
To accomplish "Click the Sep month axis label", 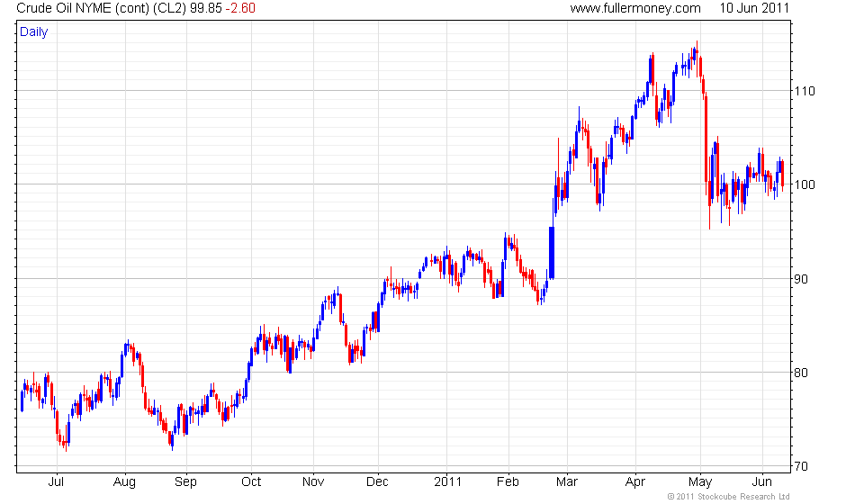I will pos(185,482).
